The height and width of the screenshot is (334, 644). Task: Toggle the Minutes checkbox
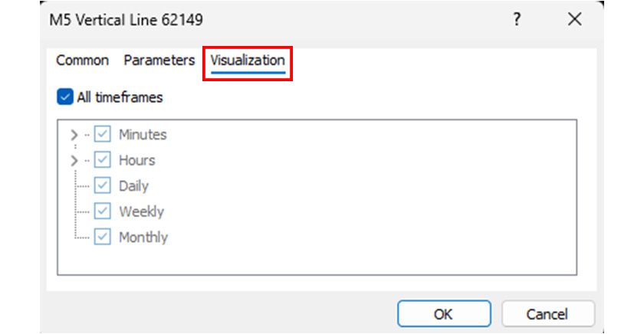click(x=102, y=135)
